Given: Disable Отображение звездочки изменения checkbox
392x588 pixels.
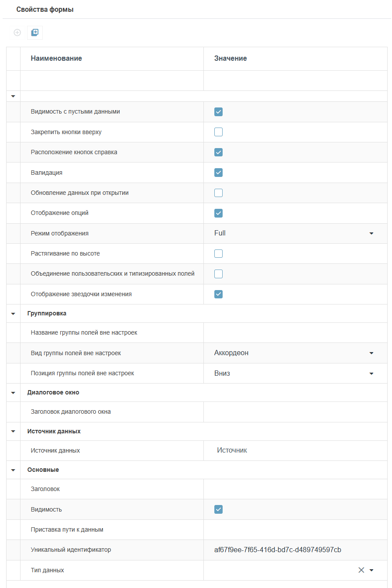Looking at the screenshot, I should (219, 294).
